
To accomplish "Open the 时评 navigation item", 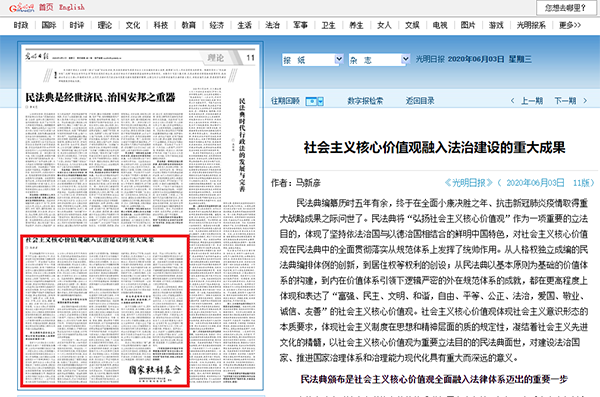I will pyautogui.click(x=77, y=25).
